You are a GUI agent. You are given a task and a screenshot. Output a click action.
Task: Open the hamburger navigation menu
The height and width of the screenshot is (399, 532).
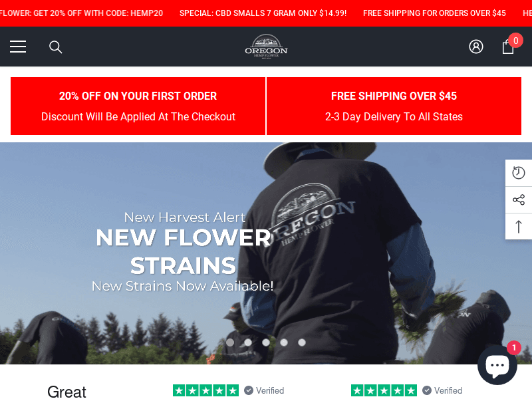pos(18,47)
